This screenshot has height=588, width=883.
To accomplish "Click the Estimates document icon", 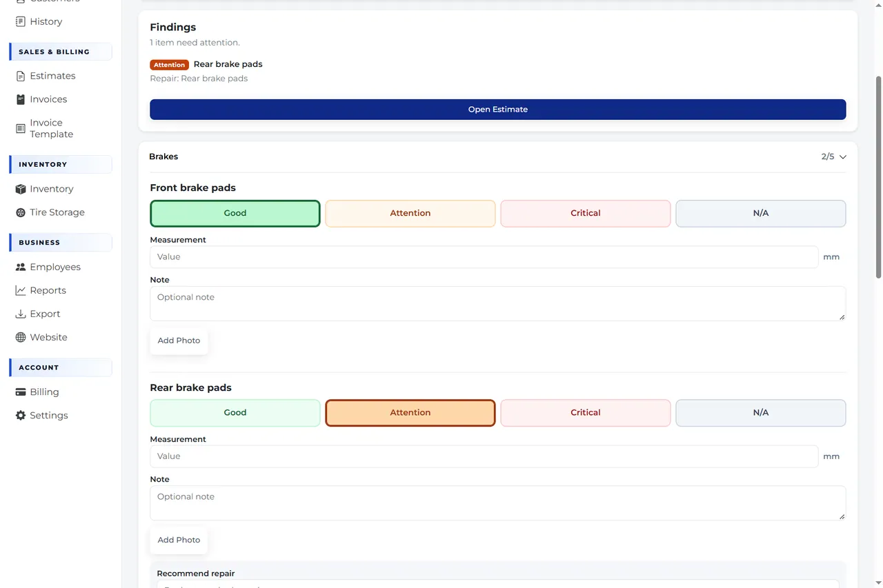I will [21, 76].
